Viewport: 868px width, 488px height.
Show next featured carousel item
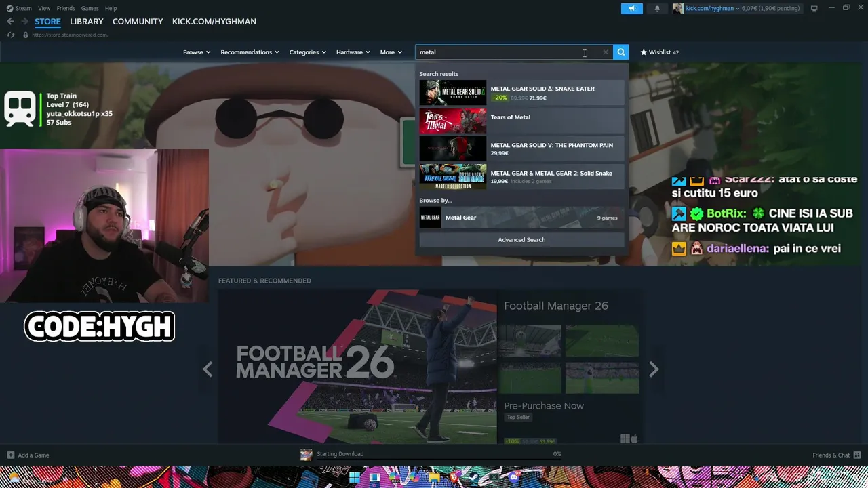click(654, 369)
